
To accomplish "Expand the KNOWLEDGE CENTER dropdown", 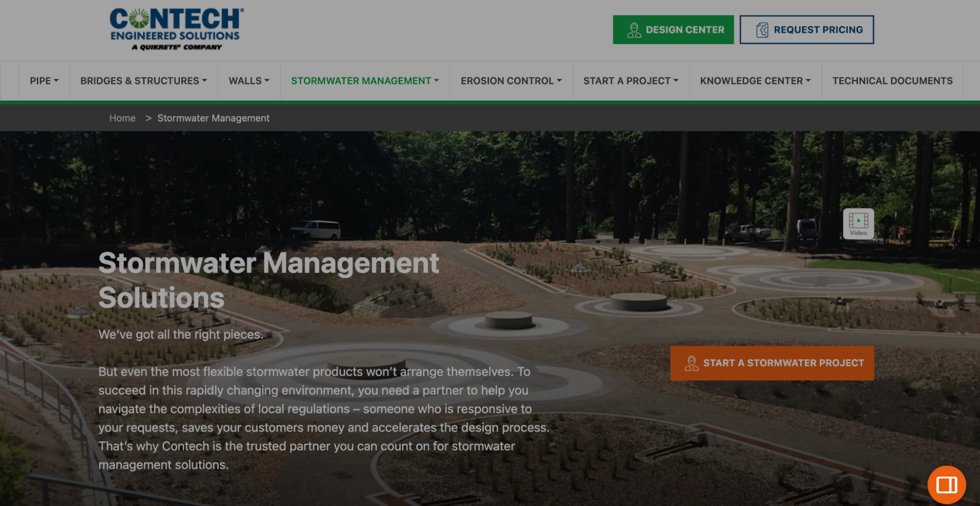I will click(754, 80).
